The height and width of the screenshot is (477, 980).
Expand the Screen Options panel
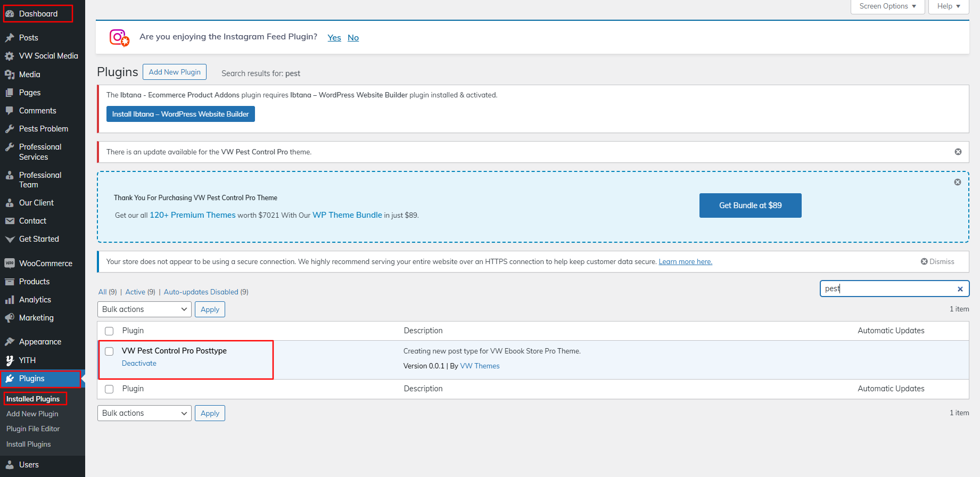887,6
